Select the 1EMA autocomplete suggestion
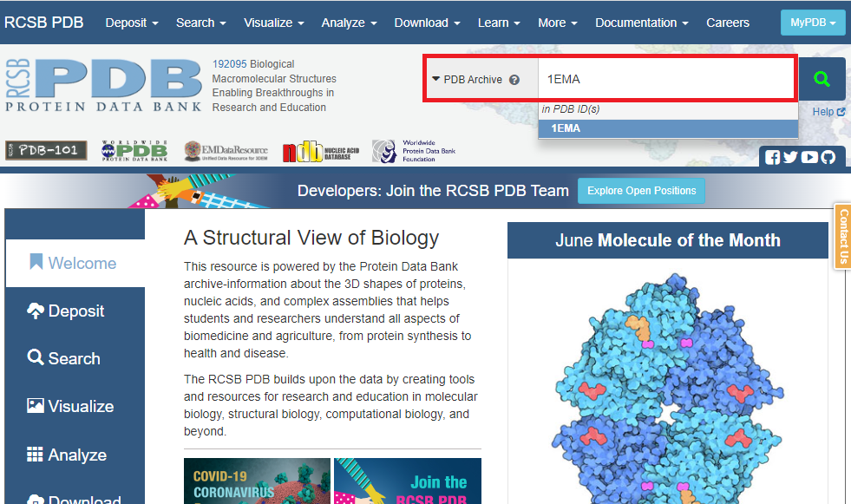The width and height of the screenshot is (851, 504). (x=668, y=128)
